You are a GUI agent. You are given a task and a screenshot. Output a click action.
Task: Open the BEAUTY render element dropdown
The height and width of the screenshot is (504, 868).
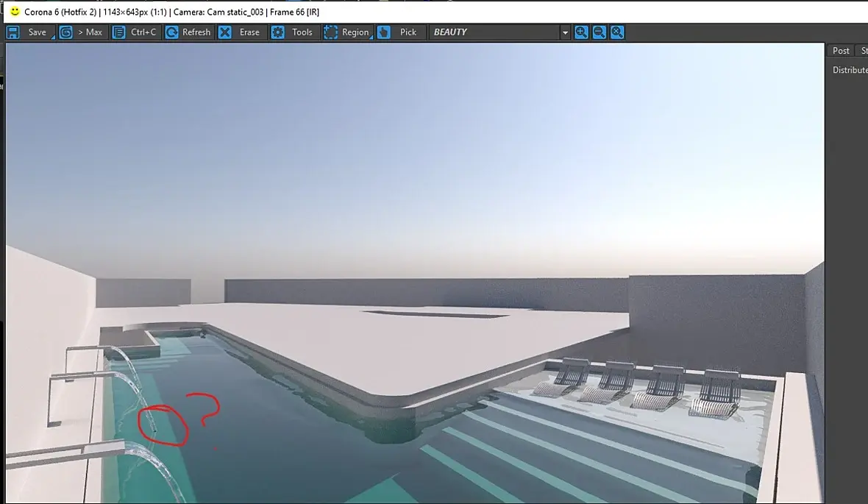(499, 32)
